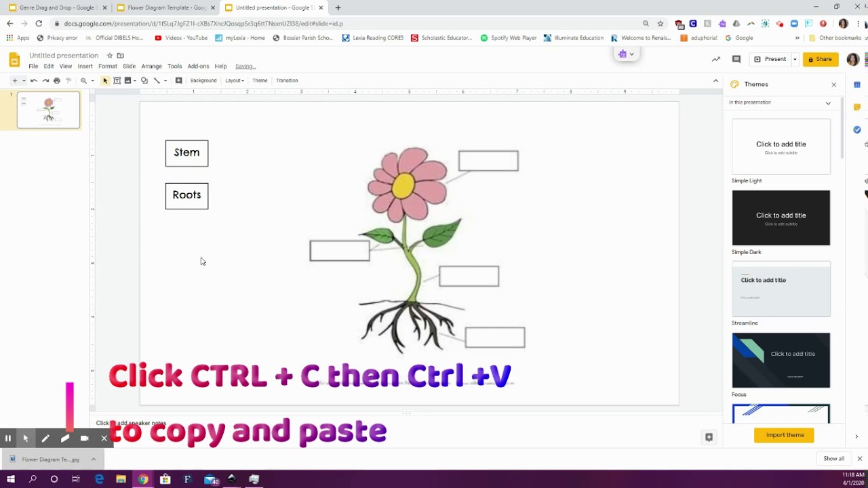Close the Themes panel

[x=834, y=85]
